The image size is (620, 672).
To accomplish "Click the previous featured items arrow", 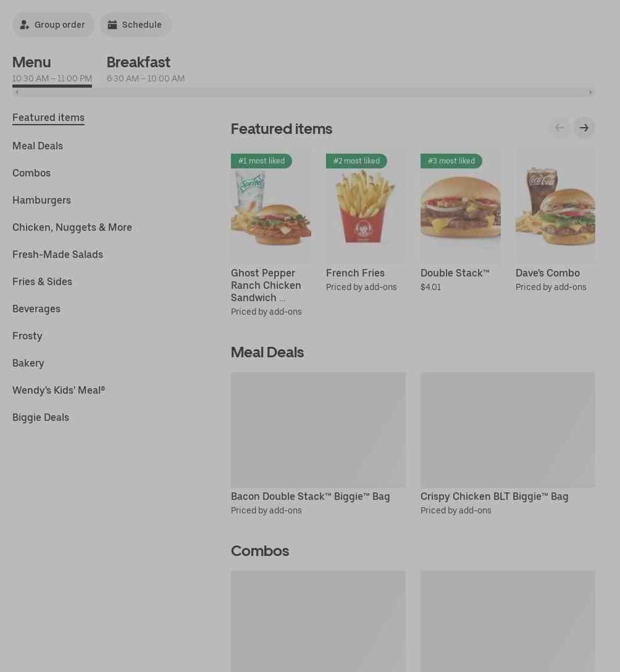I will pos(559,128).
